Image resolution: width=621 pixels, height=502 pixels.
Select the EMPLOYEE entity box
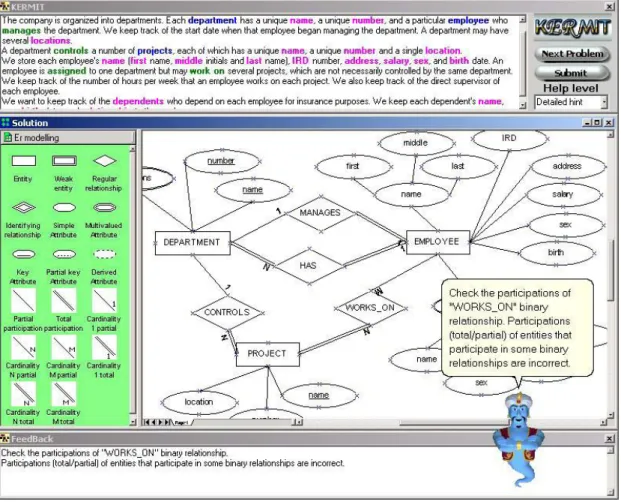click(x=438, y=242)
